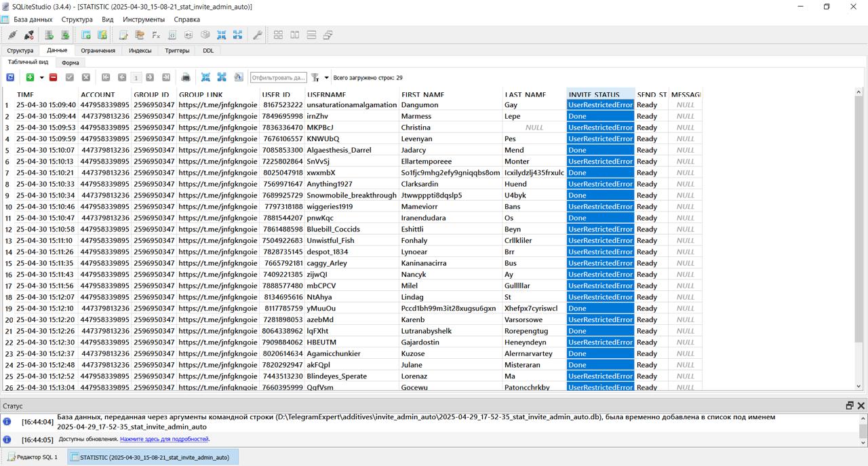Expand the insert row dropdown arrow
Screen dimensions: 868x466
(41, 77)
